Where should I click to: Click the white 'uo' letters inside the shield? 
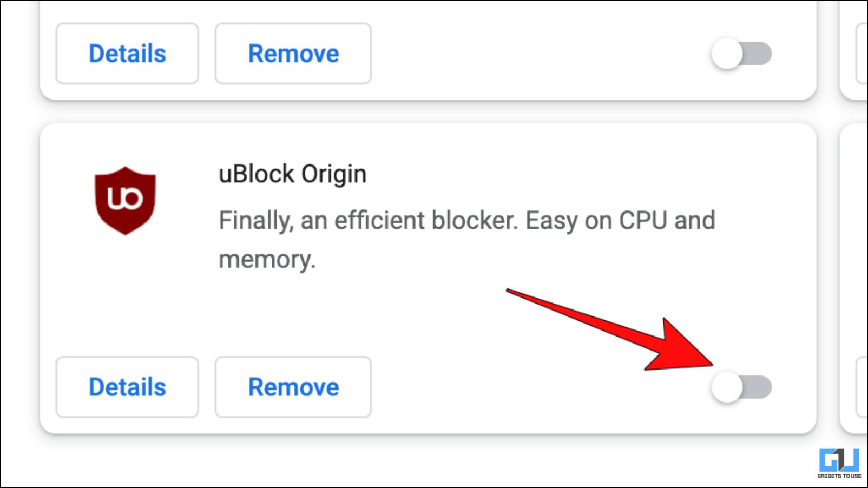pos(125,198)
